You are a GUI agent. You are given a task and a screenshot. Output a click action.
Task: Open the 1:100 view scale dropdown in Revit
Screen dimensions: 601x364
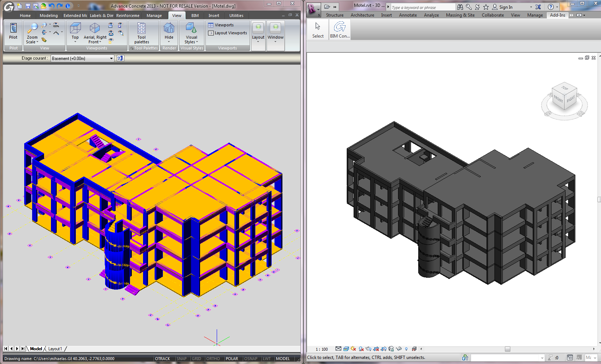point(322,349)
